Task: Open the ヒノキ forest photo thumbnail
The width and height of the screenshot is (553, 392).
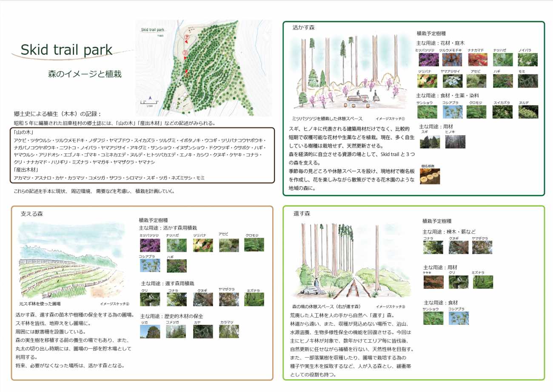Action: tap(455, 142)
